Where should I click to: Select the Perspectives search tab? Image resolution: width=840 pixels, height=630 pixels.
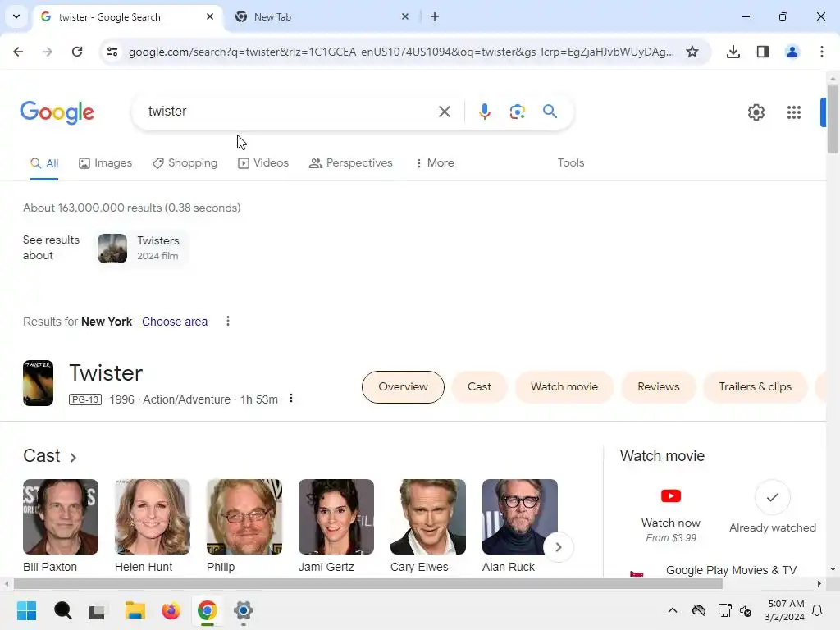tap(351, 163)
